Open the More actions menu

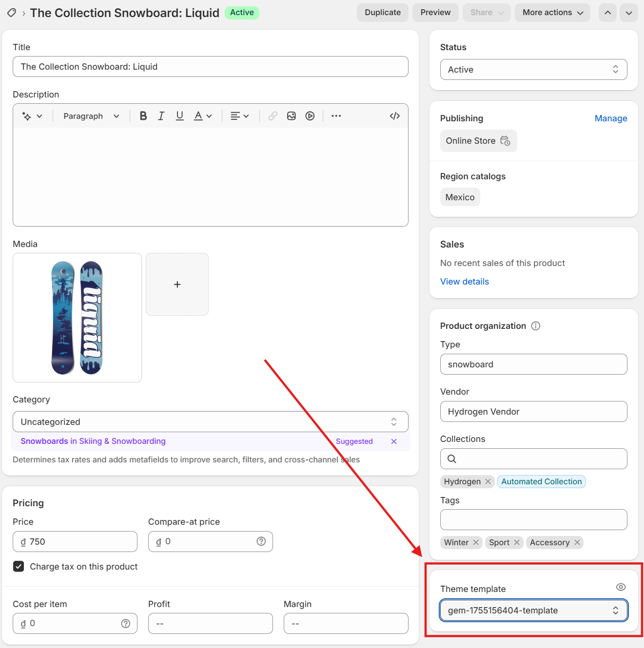point(552,13)
